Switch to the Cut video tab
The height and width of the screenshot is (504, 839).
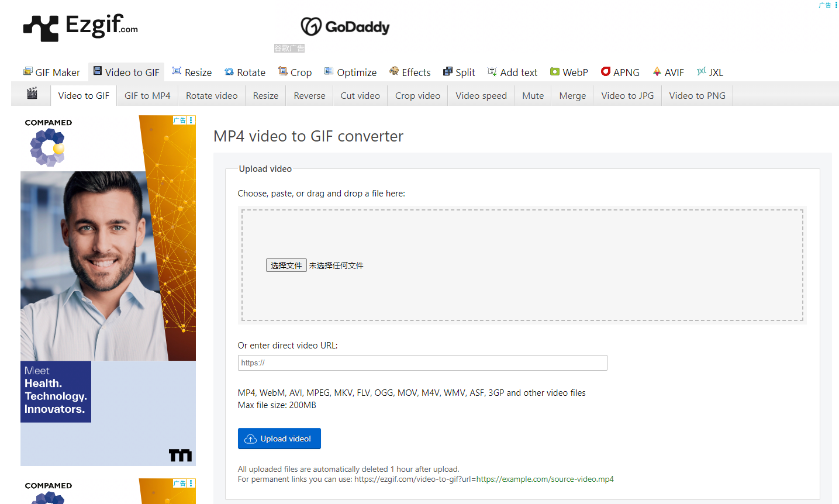point(360,96)
